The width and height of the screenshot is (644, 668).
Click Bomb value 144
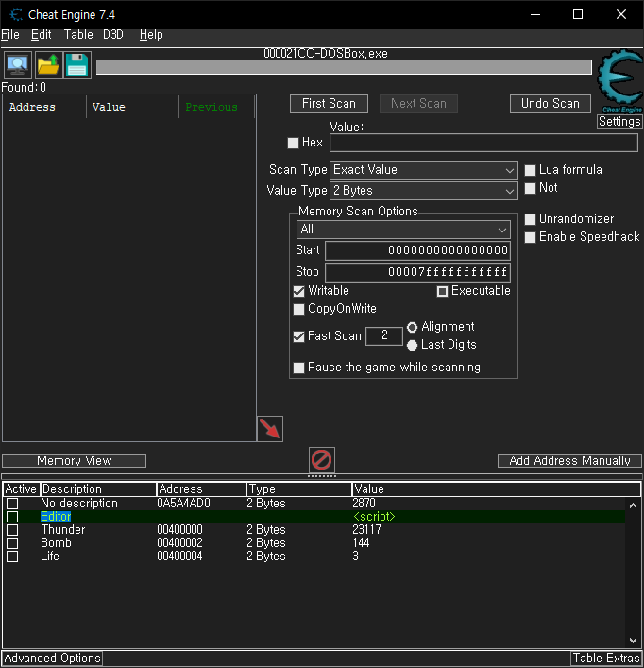[x=361, y=543]
